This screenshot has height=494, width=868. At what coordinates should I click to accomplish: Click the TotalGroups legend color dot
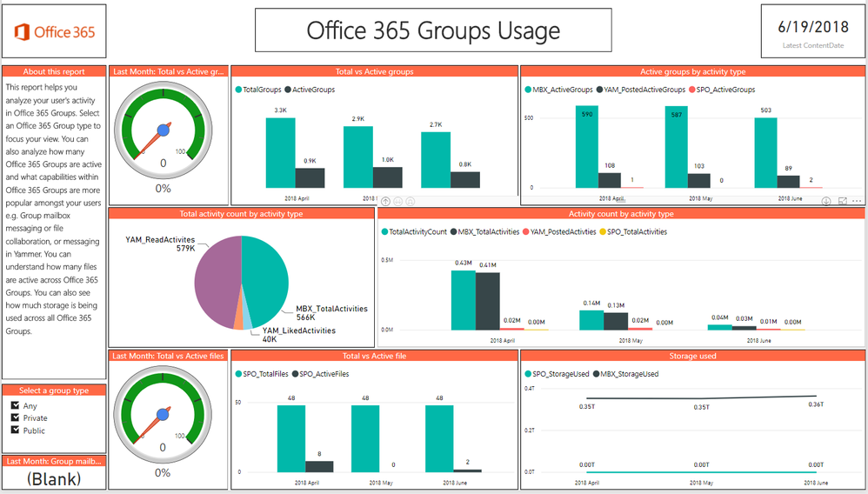(x=238, y=90)
